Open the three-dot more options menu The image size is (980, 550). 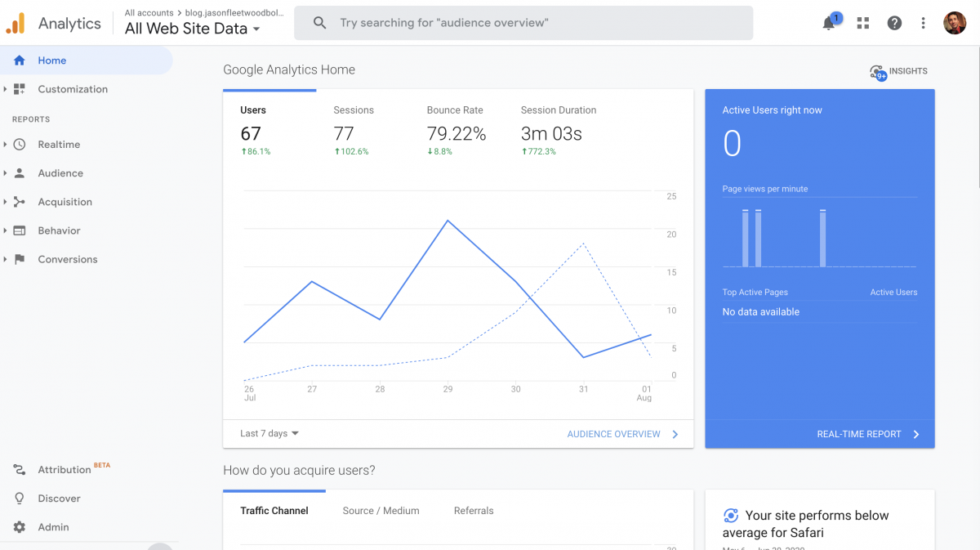[x=924, y=23]
